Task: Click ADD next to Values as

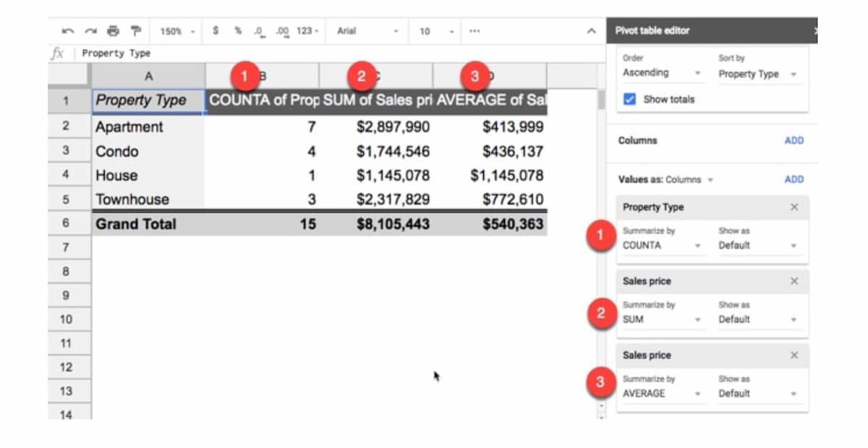Action: coord(793,179)
